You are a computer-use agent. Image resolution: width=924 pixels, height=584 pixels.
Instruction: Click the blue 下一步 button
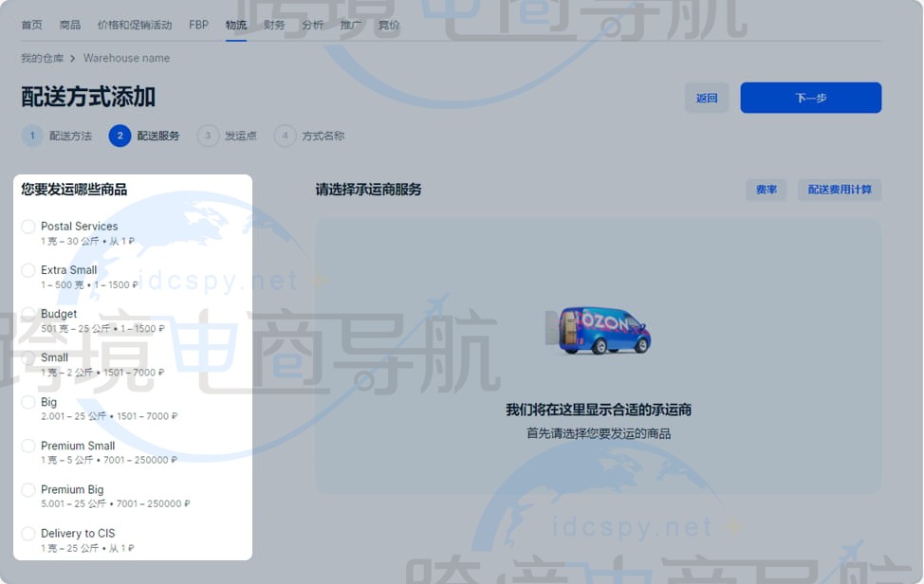tap(810, 98)
